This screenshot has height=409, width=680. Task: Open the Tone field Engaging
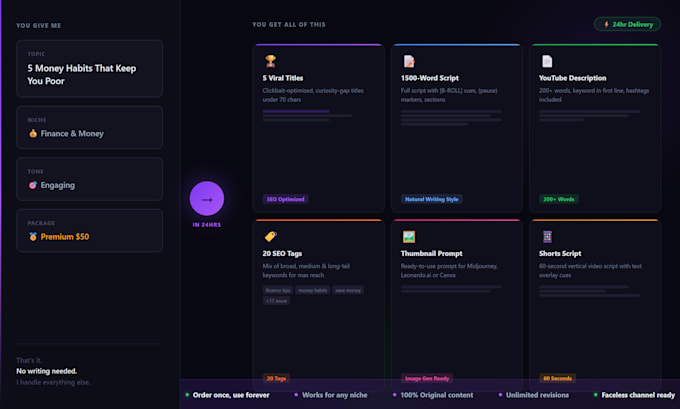[x=90, y=179]
